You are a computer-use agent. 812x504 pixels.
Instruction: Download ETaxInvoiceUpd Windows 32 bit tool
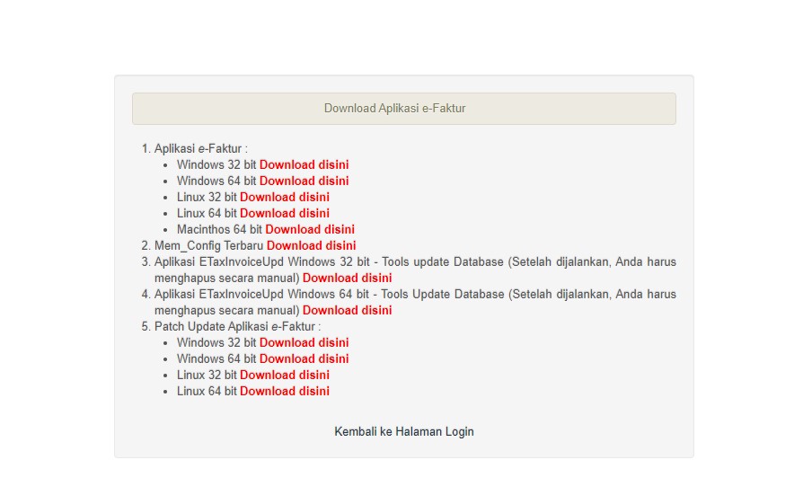347,278
